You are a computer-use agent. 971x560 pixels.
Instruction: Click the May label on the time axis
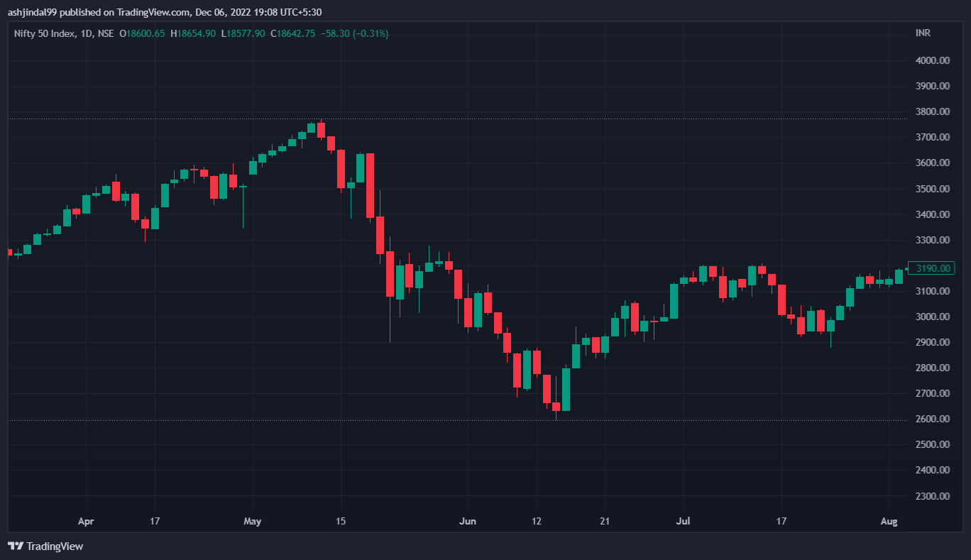pyautogui.click(x=253, y=521)
